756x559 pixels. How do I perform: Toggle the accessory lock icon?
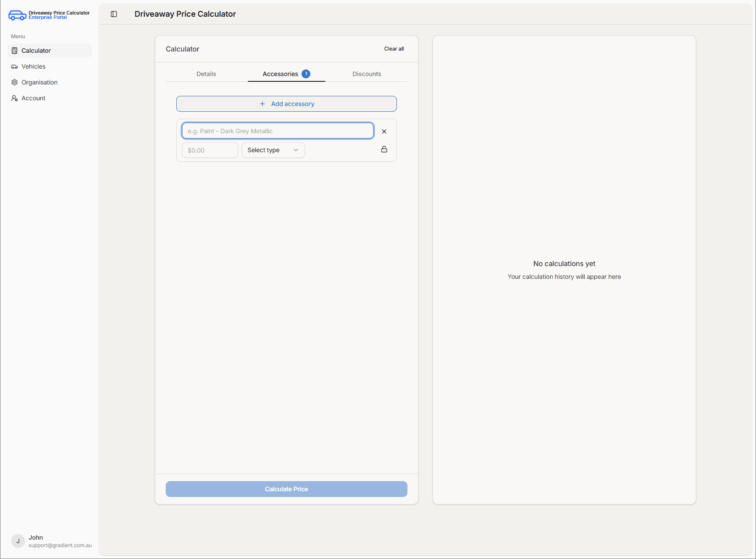pos(384,150)
